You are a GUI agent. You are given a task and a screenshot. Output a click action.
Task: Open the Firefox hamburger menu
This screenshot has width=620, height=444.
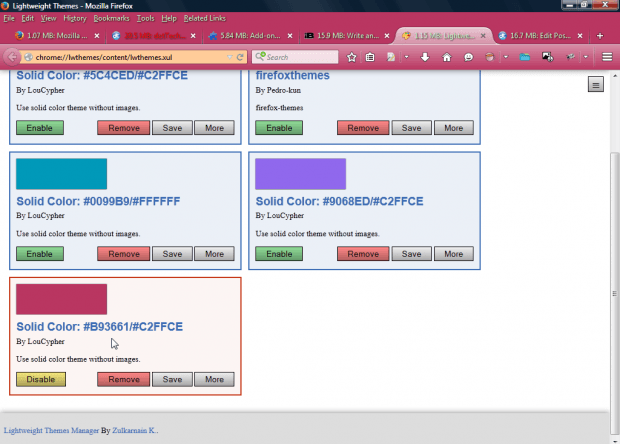607,57
